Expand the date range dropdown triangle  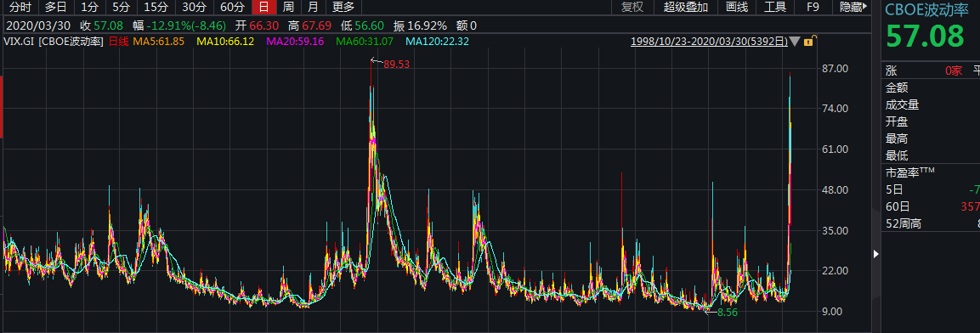click(795, 42)
